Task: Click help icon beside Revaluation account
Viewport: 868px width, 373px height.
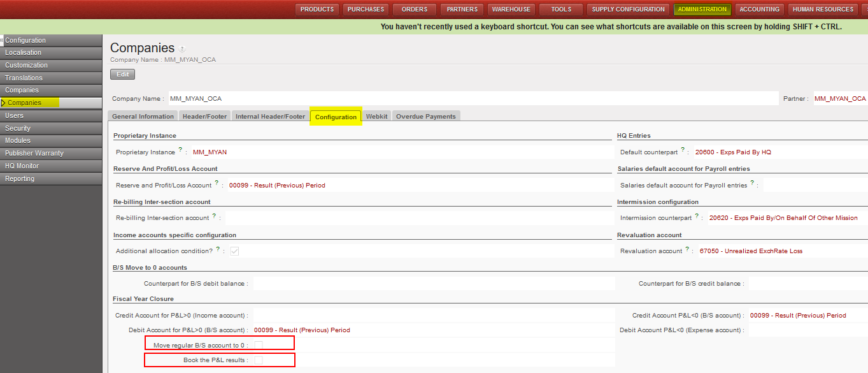Action: pos(688,249)
